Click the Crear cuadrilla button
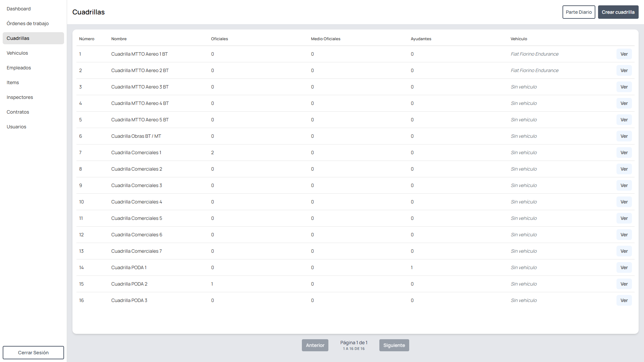644x362 pixels. (x=618, y=12)
